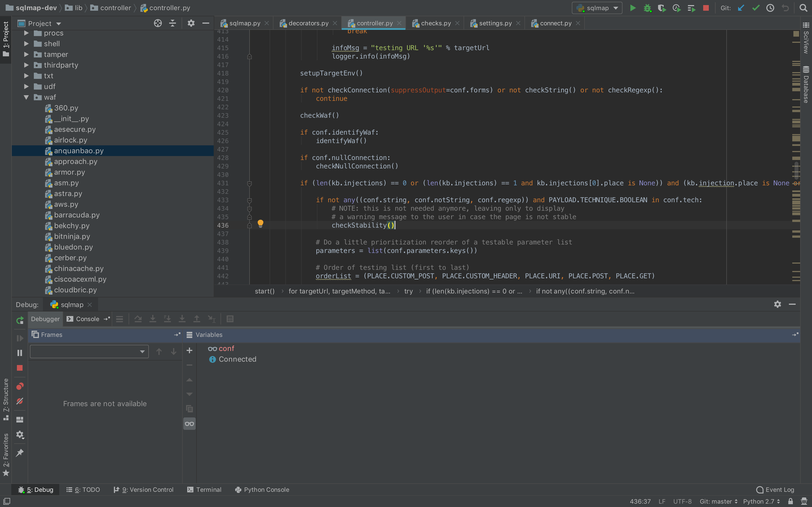Click Git update project blue arrow
812x507 pixels.
[741, 8]
